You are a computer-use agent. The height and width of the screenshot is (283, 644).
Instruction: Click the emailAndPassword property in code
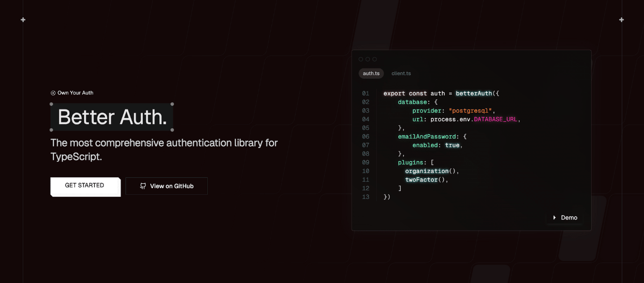pos(427,136)
